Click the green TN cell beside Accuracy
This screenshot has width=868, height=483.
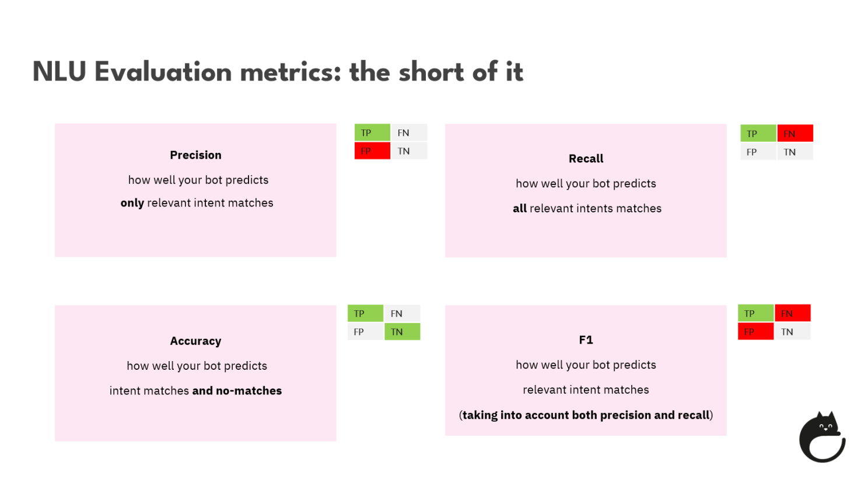402,332
